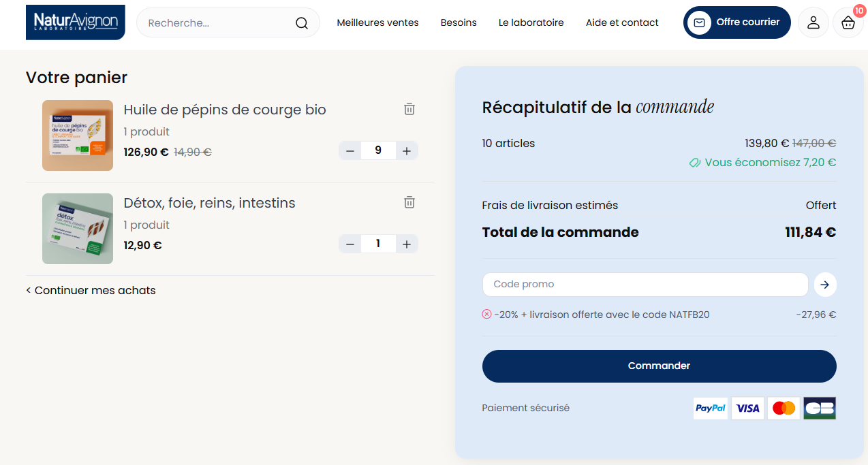Screen dimensions: 868x465
Task: Open Meilleures ventes menu item
Action: [377, 22]
